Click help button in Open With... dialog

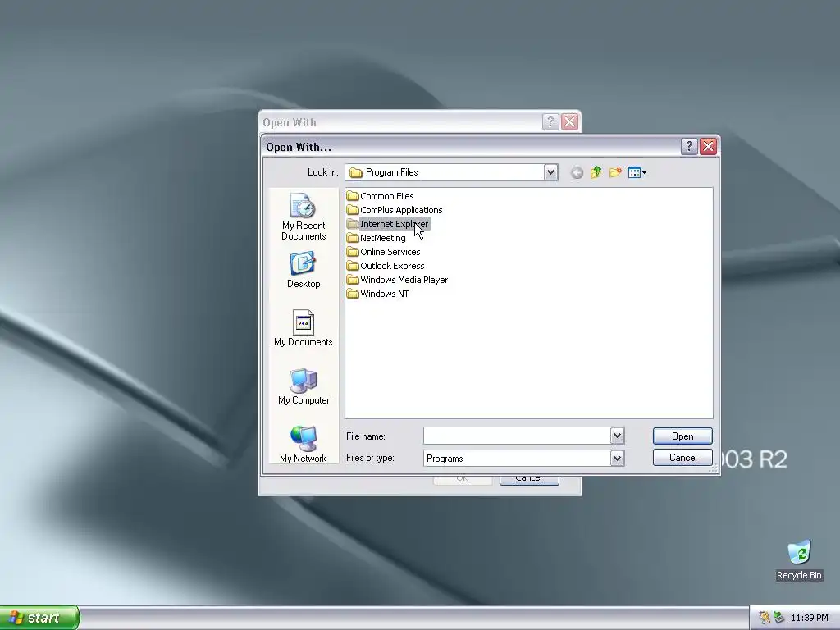689,146
